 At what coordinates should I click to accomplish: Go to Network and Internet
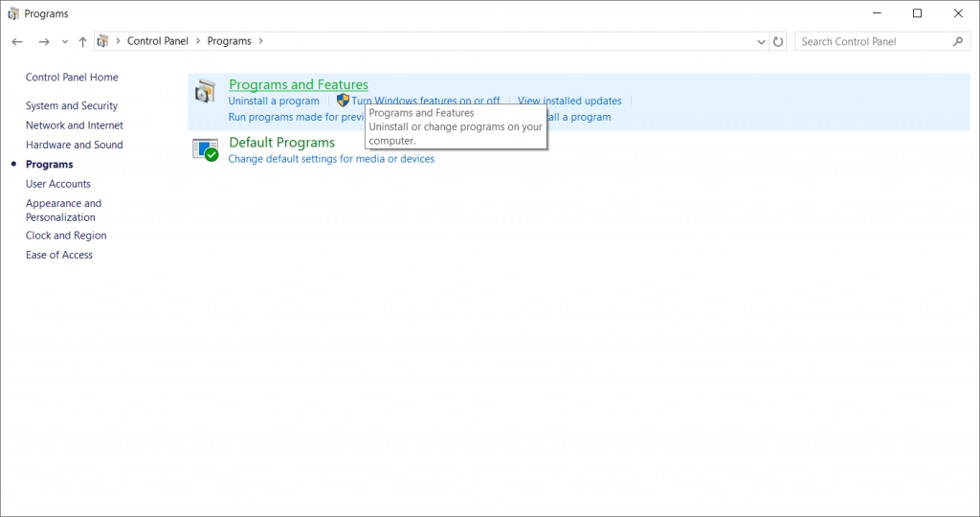click(x=75, y=125)
